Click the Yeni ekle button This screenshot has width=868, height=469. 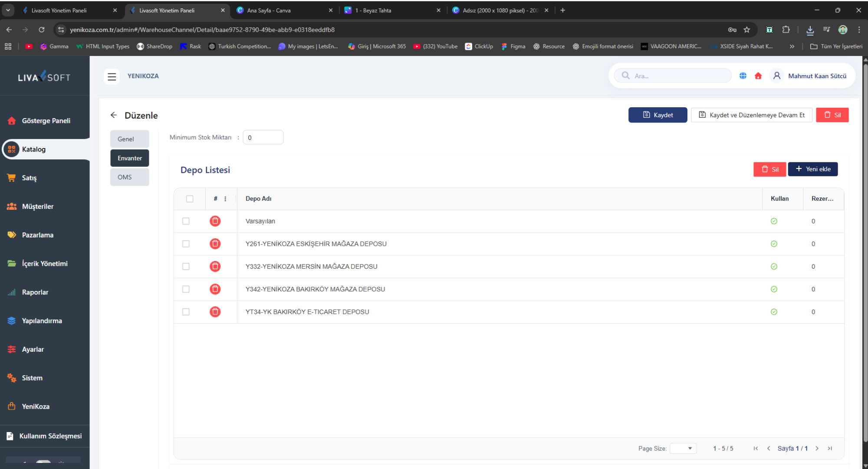coord(812,169)
